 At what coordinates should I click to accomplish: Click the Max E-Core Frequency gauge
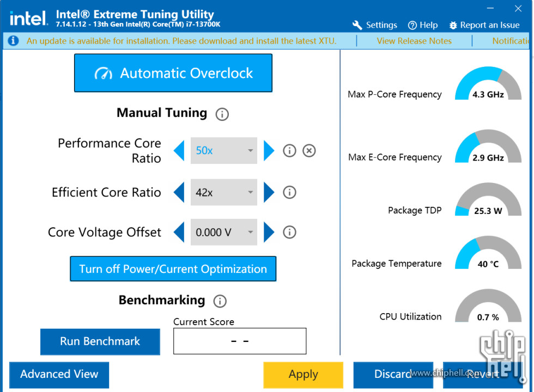click(488, 146)
